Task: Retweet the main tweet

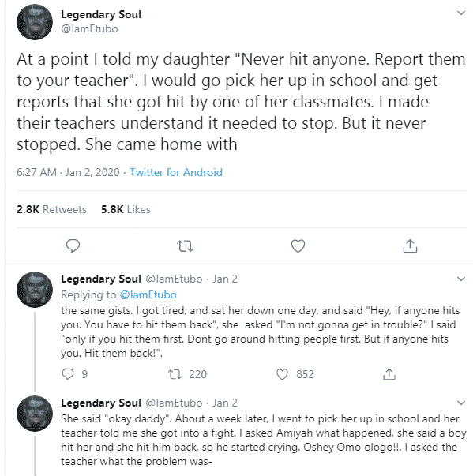Action: [x=186, y=246]
